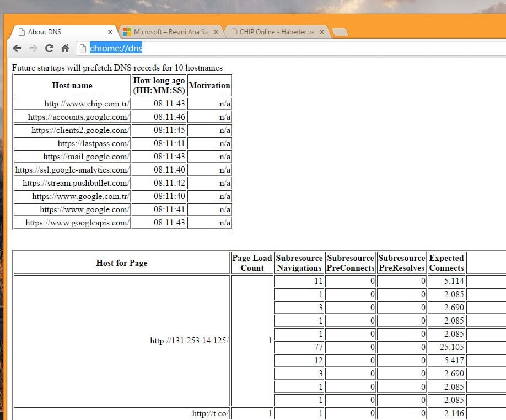The width and height of the screenshot is (506, 420).
Task: Go back with the Back arrow button
Action: click(x=17, y=49)
